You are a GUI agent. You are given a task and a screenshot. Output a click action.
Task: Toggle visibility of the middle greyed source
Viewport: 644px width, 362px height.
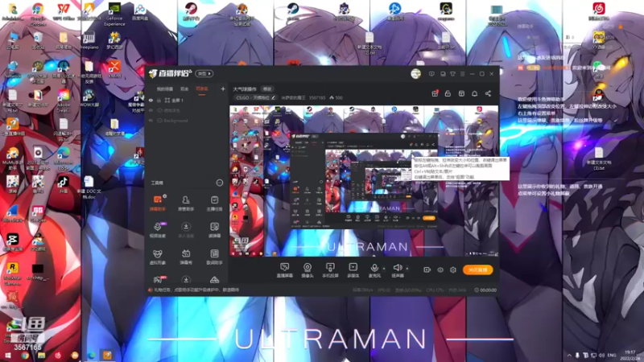151,110
